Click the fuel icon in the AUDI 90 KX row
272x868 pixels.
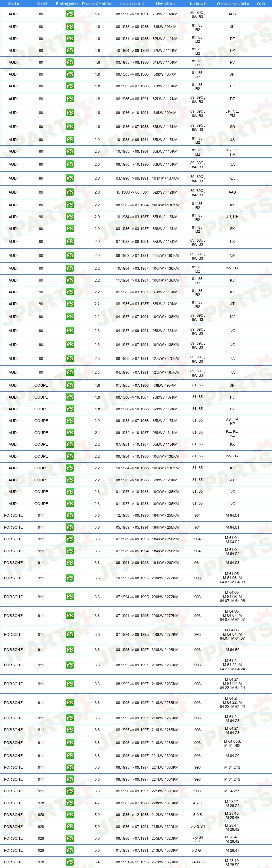click(x=70, y=292)
